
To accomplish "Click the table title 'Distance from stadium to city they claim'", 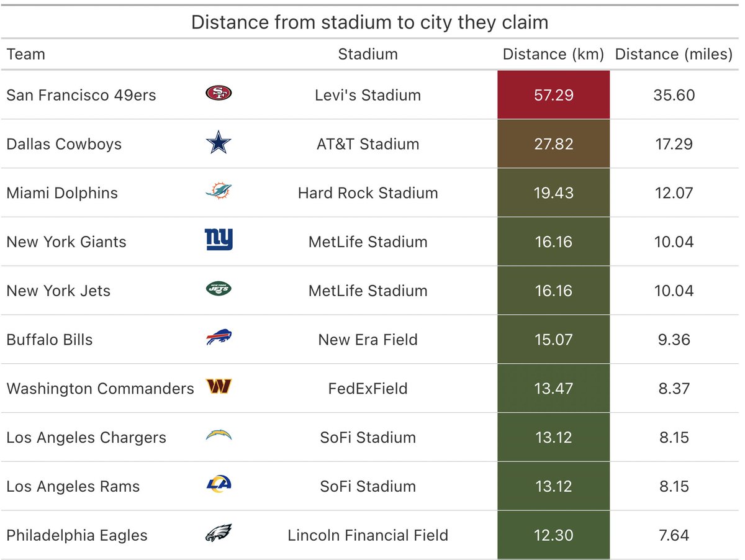I will click(x=369, y=22).
